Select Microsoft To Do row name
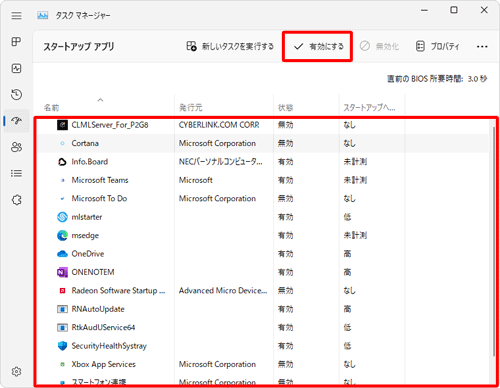The image size is (500, 388). [99, 198]
